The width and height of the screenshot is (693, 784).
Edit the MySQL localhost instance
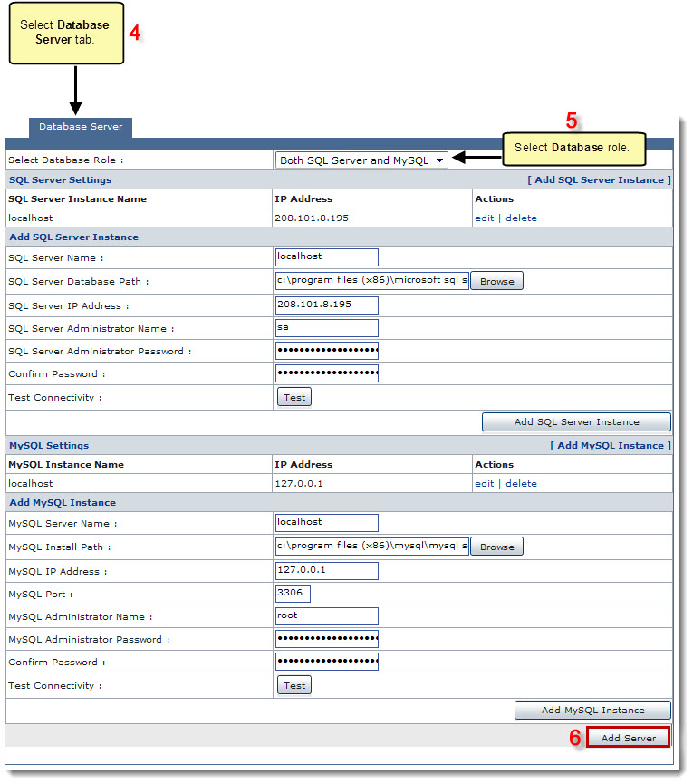(484, 483)
